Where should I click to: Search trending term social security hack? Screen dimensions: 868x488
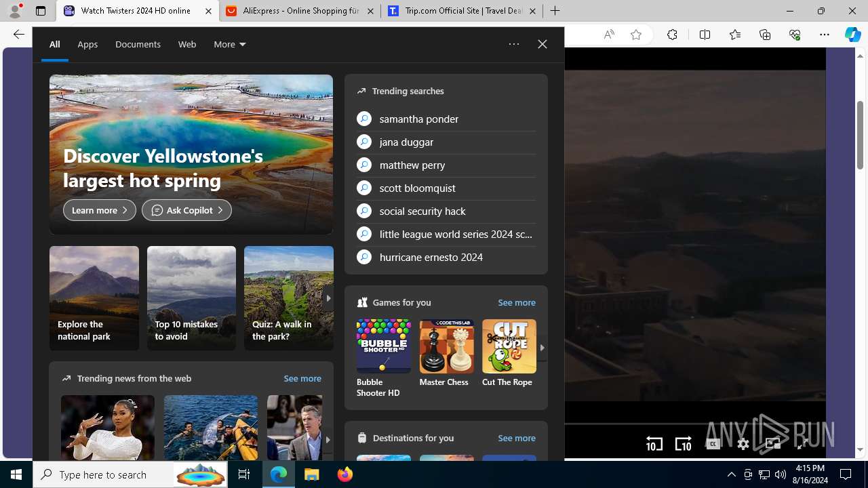(x=446, y=211)
